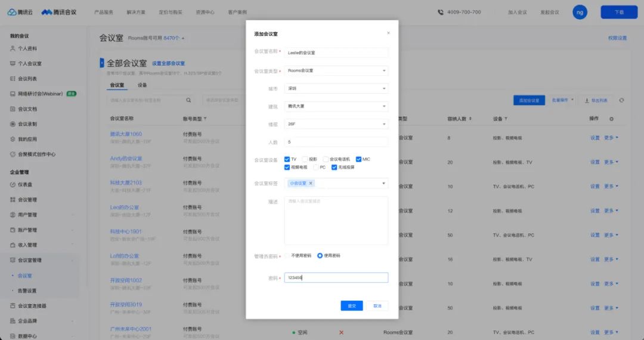Screen dimensions: 644x340
Task: Click the 会议室连接器 icon in sidebar
Action: (13, 306)
